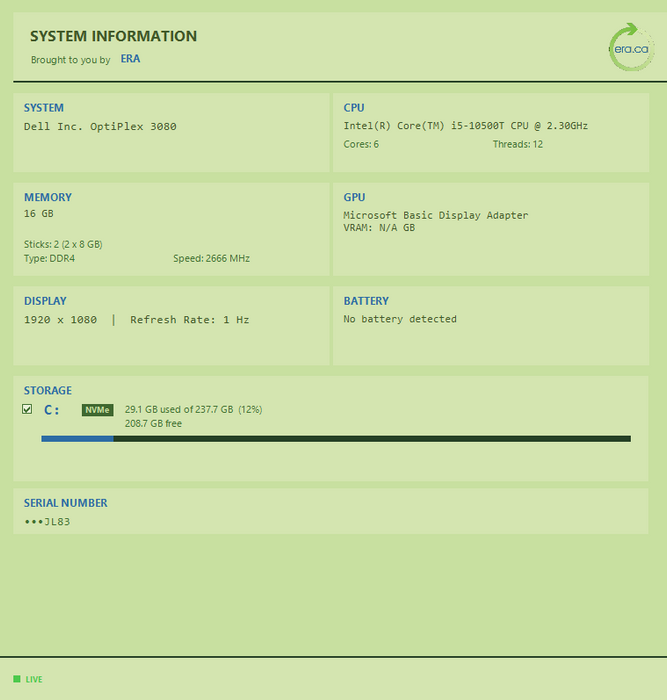Click 'Threads: 12' value
The width and height of the screenshot is (667, 700).
(x=517, y=144)
